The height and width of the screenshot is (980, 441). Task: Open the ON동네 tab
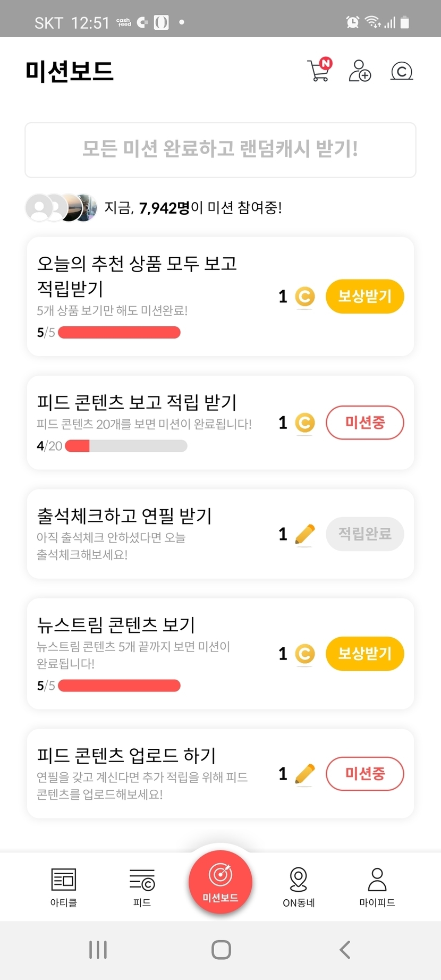(x=299, y=886)
